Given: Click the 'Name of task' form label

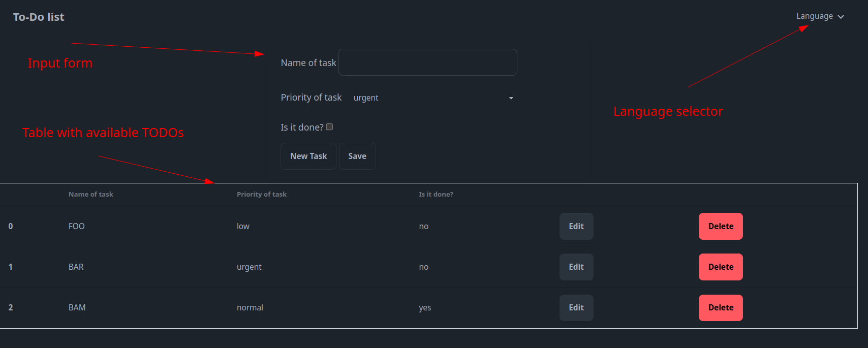Looking at the screenshot, I should click(x=308, y=62).
